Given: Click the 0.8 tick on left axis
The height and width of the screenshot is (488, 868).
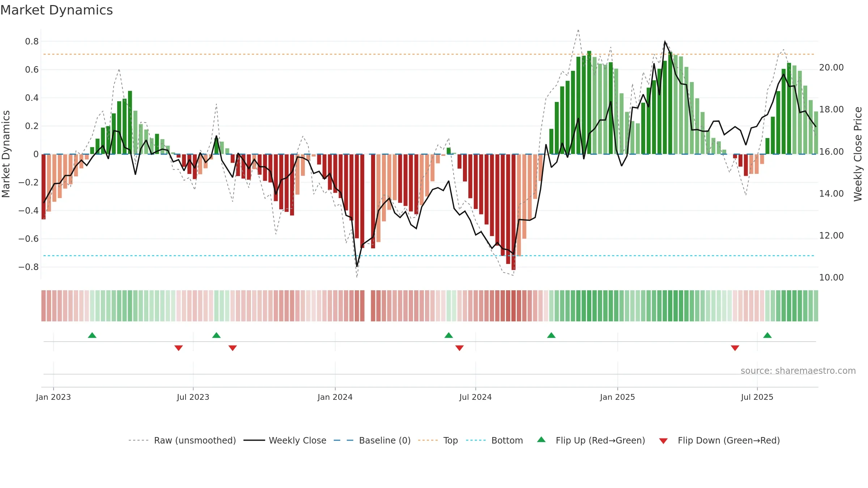Looking at the screenshot, I should [32, 42].
